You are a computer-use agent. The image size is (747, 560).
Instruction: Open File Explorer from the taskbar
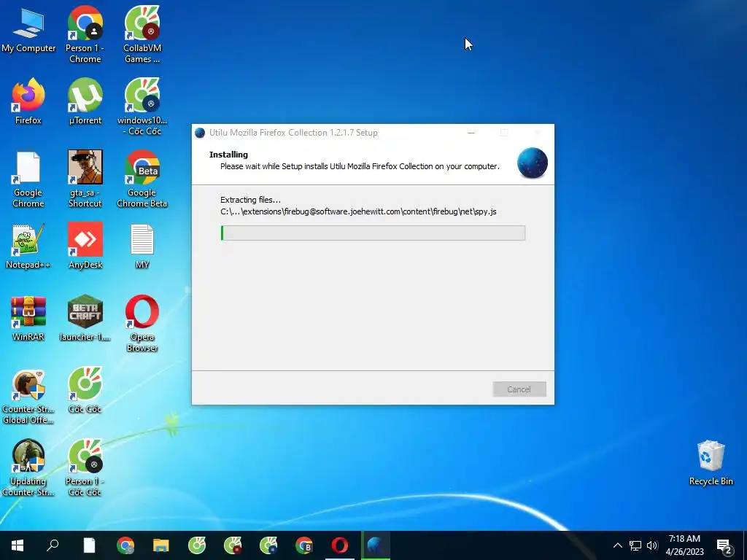161,545
